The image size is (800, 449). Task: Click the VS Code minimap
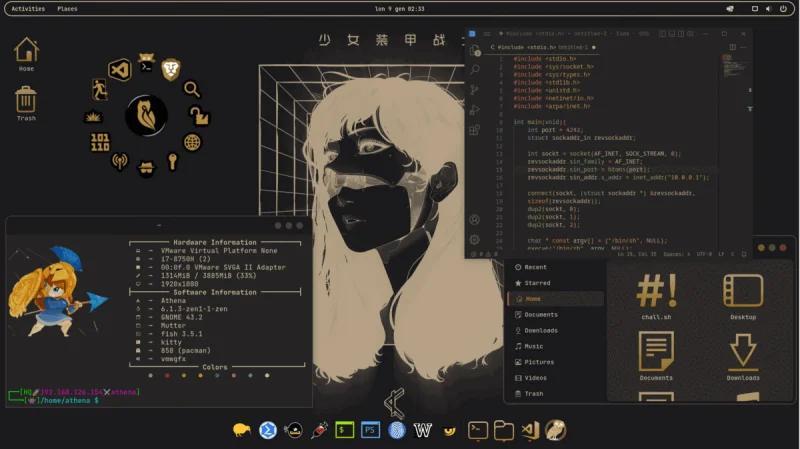[734, 64]
